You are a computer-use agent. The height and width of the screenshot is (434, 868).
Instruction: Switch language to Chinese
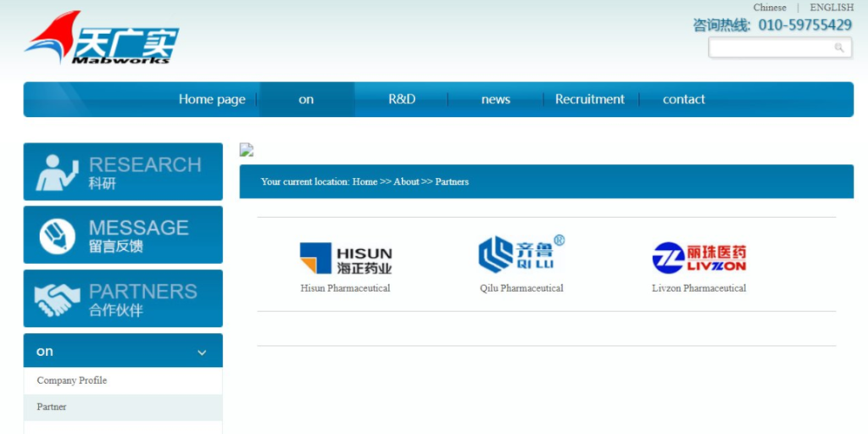pos(770,8)
